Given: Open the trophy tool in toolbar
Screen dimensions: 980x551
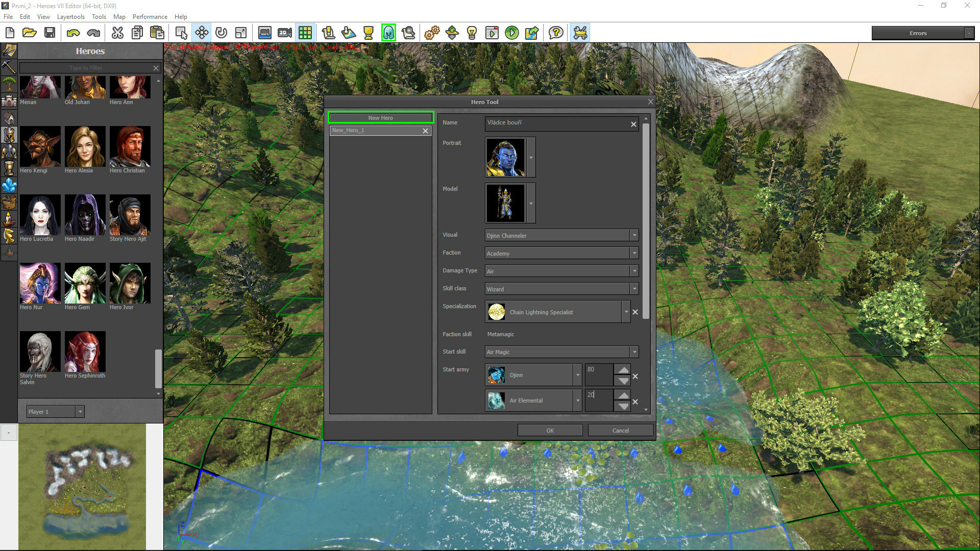Looking at the screenshot, I should point(368,33).
